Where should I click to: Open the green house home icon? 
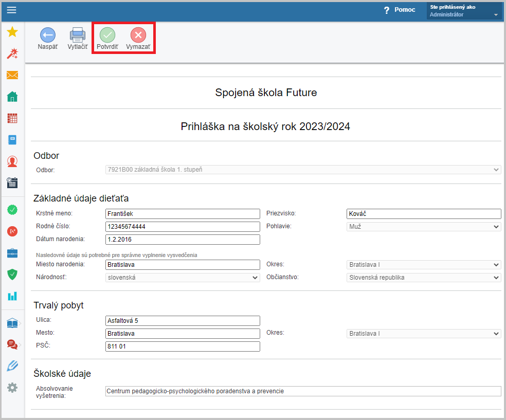point(12,97)
